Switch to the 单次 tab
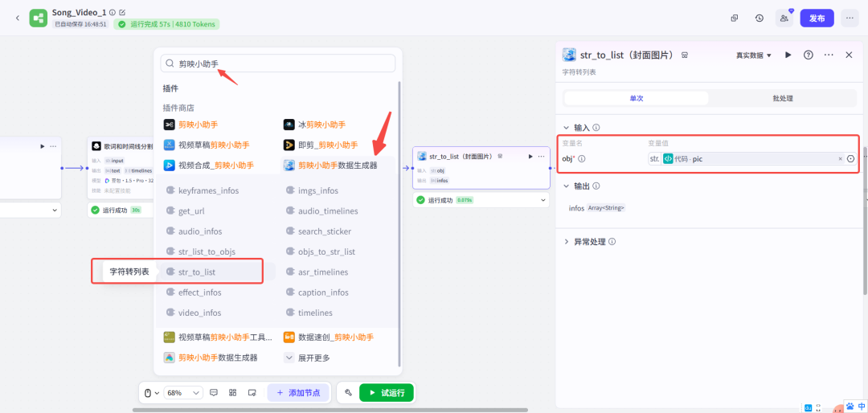868x413 pixels. click(x=636, y=98)
